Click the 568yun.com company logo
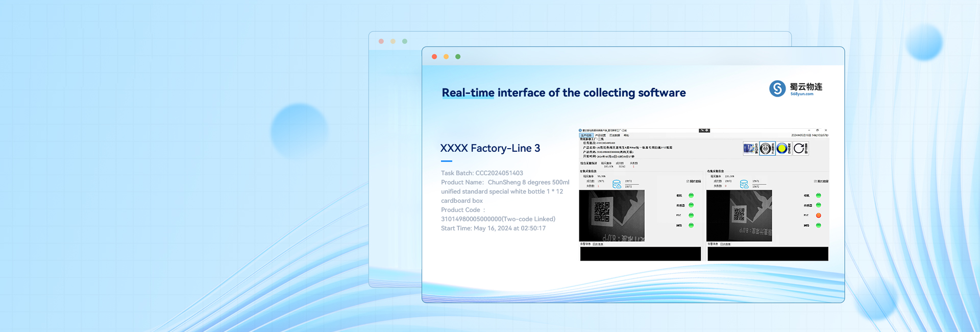 [796, 88]
